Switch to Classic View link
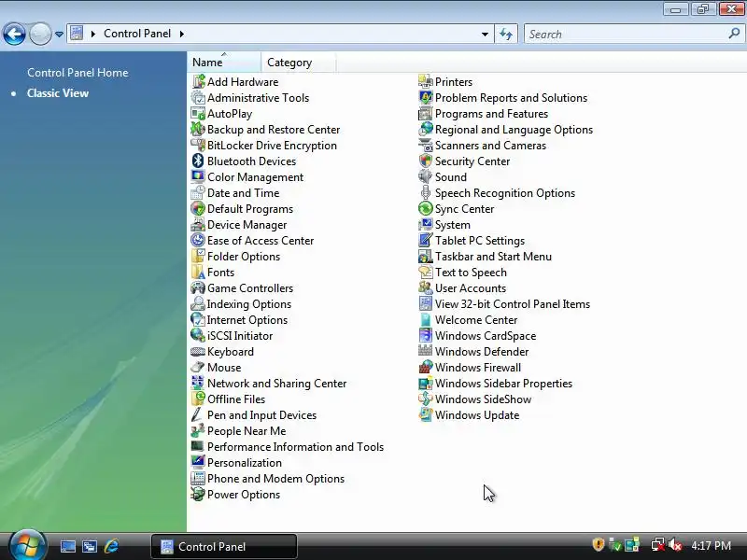Image resolution: width=747 pixels, height=560 pixels. tap(58, 92)
